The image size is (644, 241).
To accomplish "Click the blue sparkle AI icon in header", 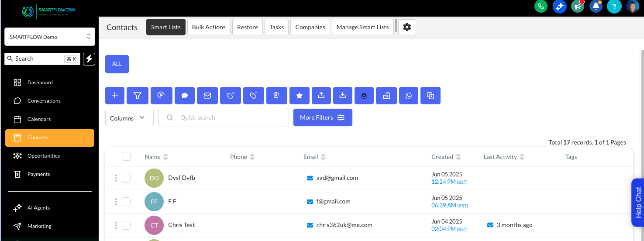I will click(559, 7).
